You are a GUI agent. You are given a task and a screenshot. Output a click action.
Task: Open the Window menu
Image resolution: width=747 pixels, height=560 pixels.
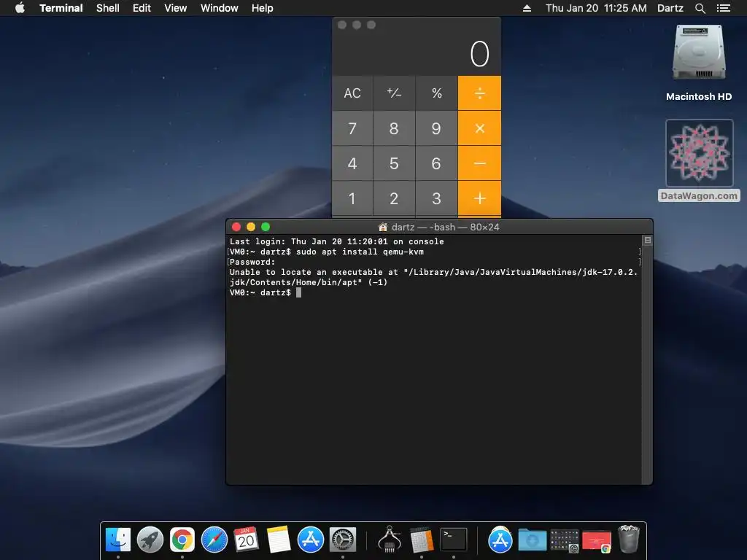point(219,8)
